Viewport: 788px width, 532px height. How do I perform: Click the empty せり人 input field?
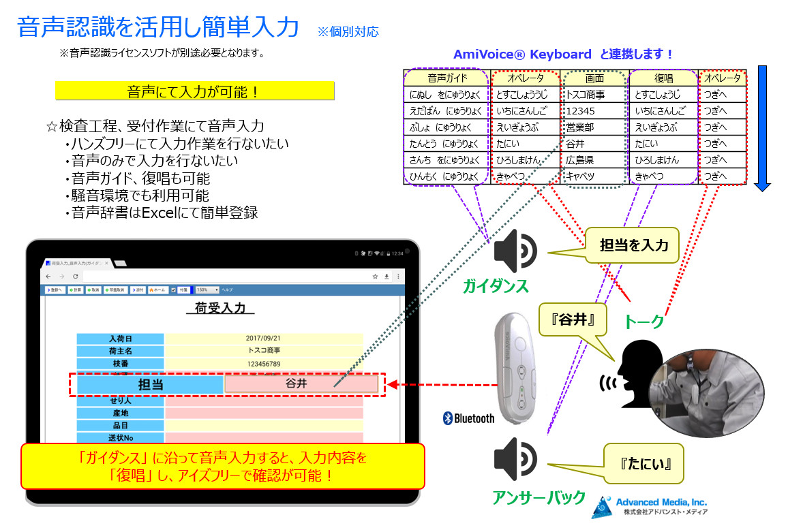(263, 401)
